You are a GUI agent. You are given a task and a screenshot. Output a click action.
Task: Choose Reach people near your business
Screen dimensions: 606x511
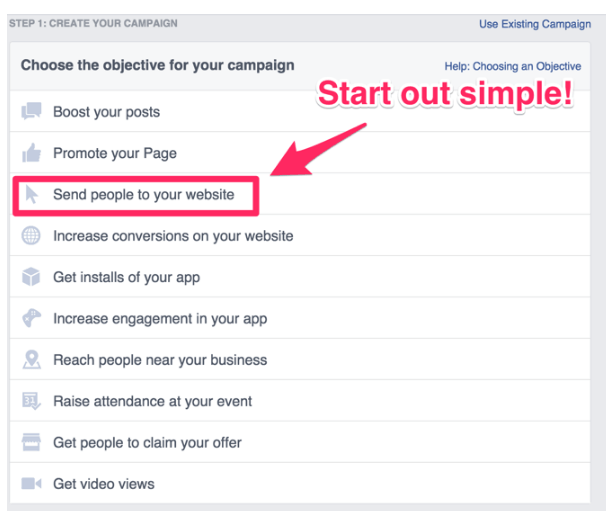[x=300, y=359]
